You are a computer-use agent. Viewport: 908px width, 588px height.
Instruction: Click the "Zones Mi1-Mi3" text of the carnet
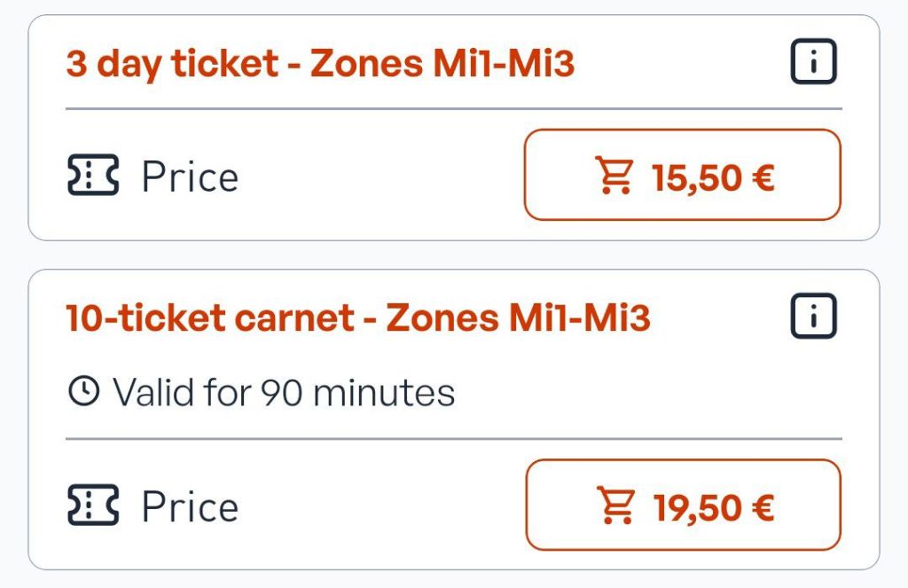tap(518, 318)
